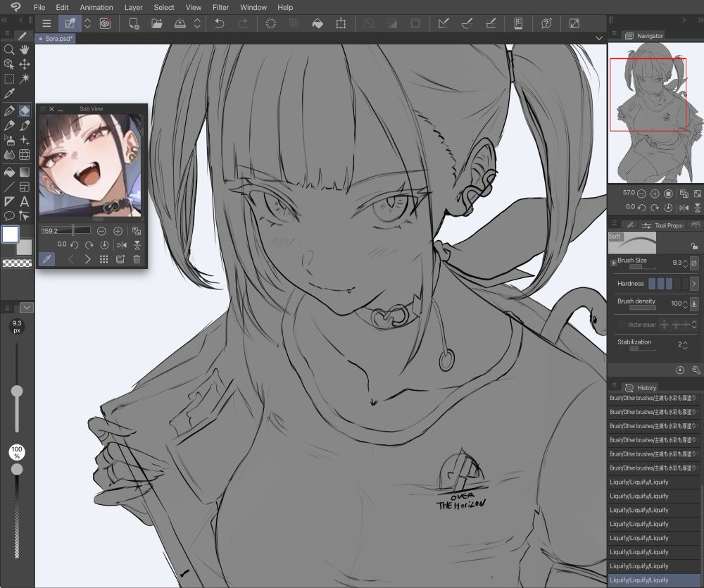Select the Balloon speech bubble tool
704x588 pixels.
[x=9, y=216]
